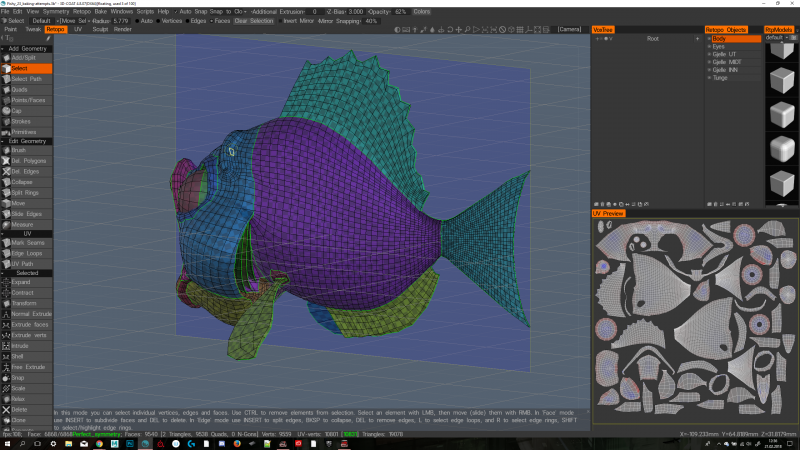Select the rounded cube model thumbnail

(x=780, y=150)
